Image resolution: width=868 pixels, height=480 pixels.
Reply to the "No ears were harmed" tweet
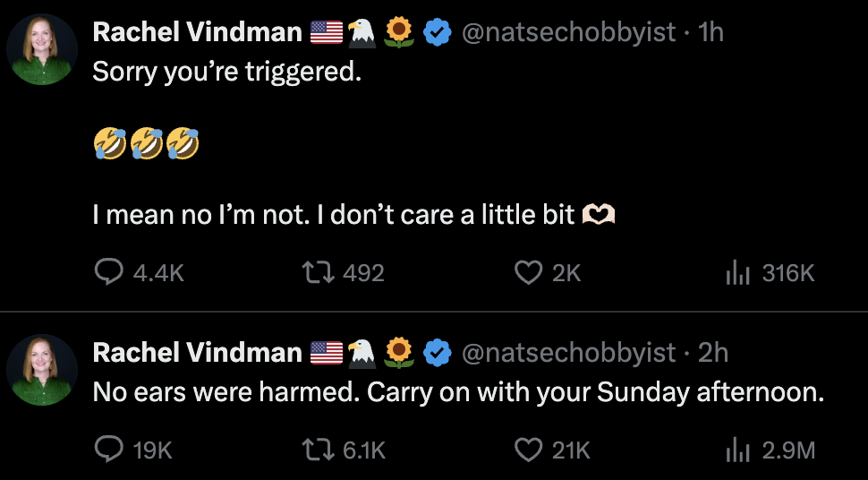(x=108, y=450)
